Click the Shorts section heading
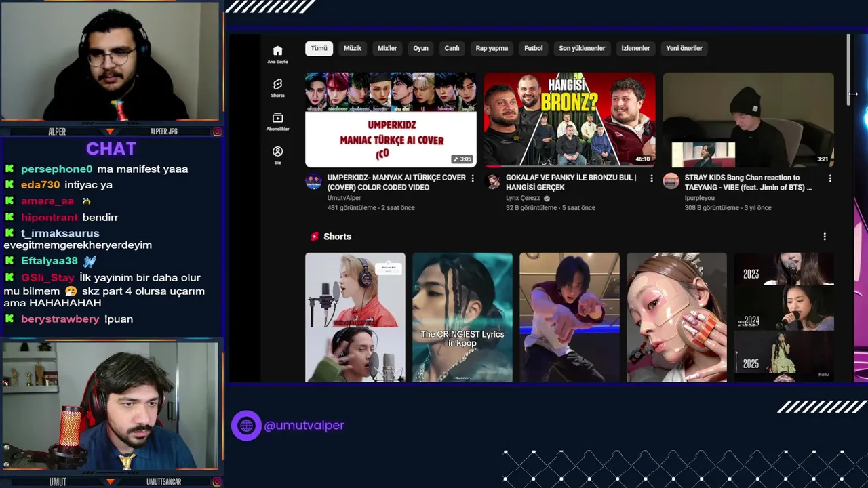868x488 pixels. 337,237
